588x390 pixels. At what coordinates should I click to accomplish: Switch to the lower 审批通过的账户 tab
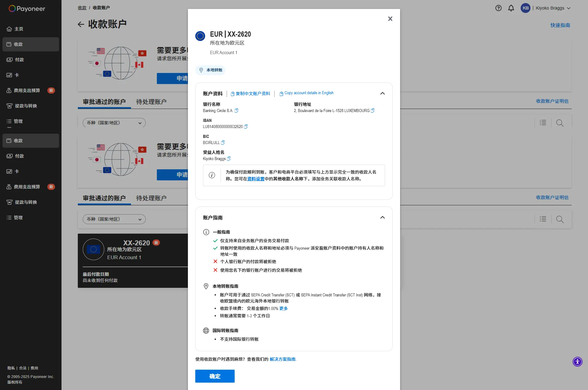tap(104, 198)
